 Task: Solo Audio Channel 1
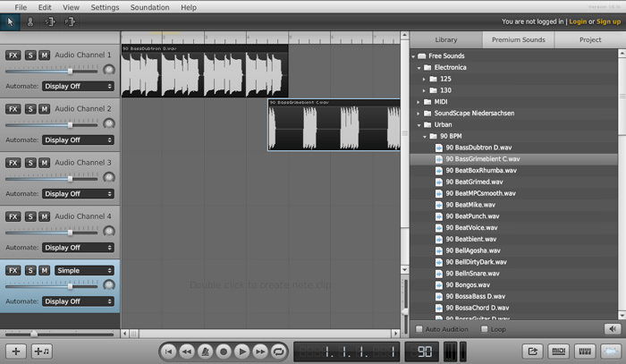click(x=30, y=55)
